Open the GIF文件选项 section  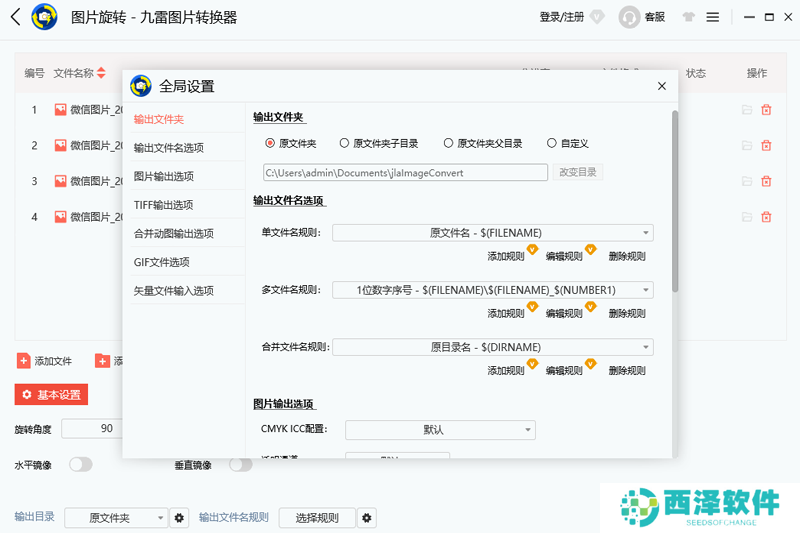[161, 262]
